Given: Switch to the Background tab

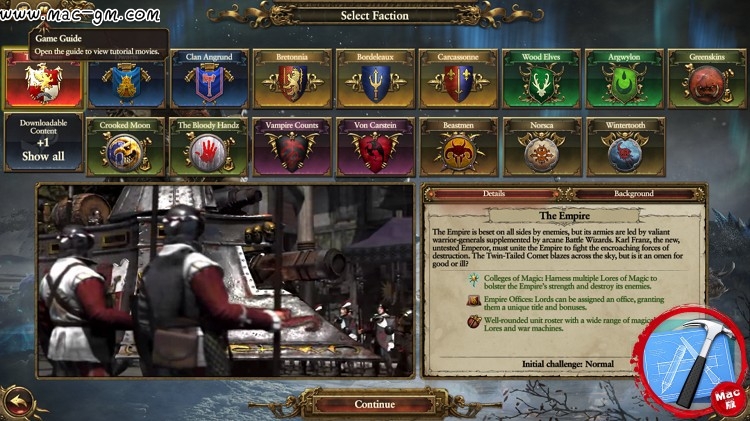Looking at the screenshot, I should point(633,194).
